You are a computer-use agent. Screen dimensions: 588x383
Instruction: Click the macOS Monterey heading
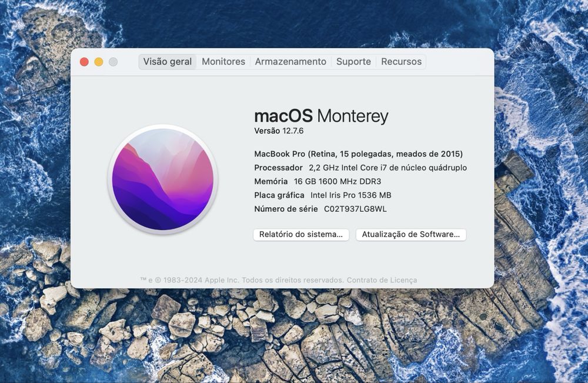tap(321, 115)
